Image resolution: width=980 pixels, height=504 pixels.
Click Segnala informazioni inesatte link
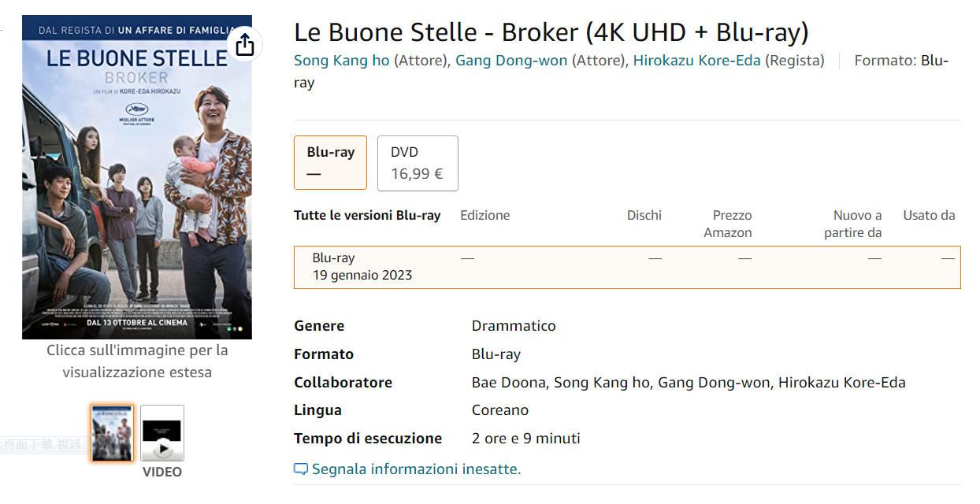[x=416, y=469]
